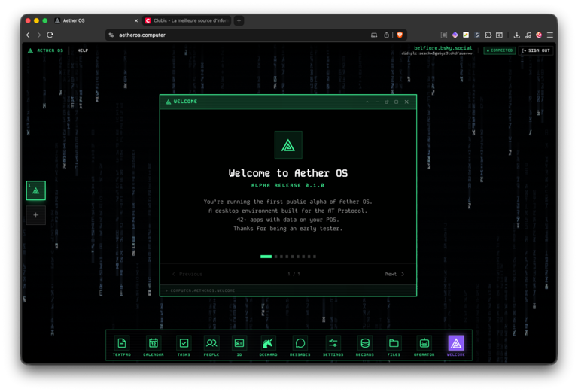Close the Aether OS browser tab

tap(136, 20)
